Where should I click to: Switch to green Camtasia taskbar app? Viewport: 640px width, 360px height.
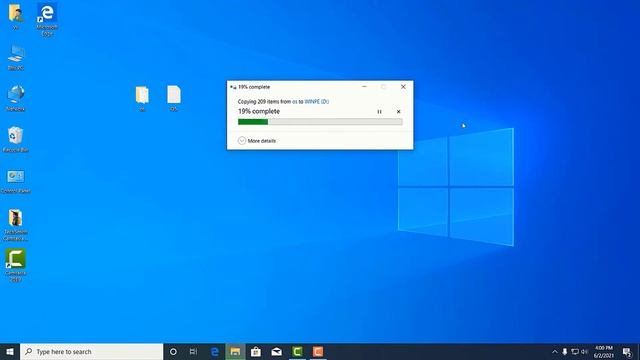tap(298, 351)
